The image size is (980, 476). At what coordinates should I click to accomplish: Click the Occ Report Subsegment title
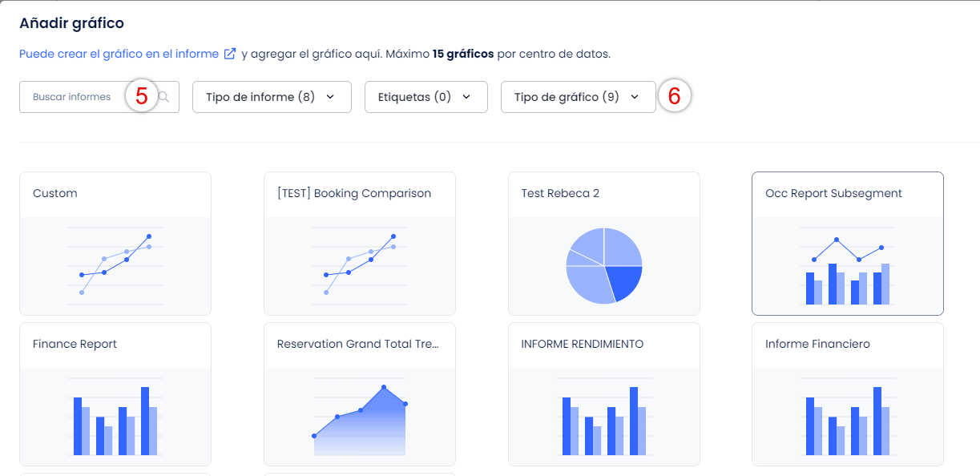pyautogui.click(x=833, y=193)
